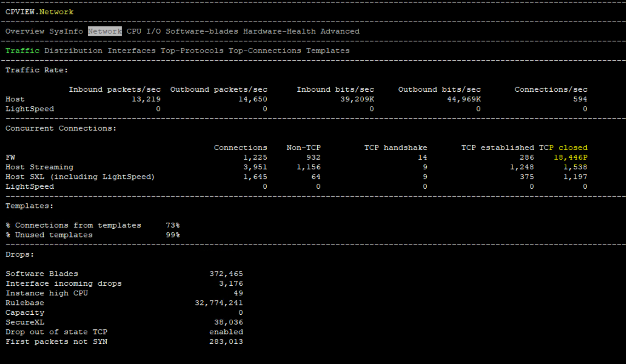Click the Drop out of state TCP setting
The width and height of the screenshot is (626, 364).
click(x=56, y=332)
